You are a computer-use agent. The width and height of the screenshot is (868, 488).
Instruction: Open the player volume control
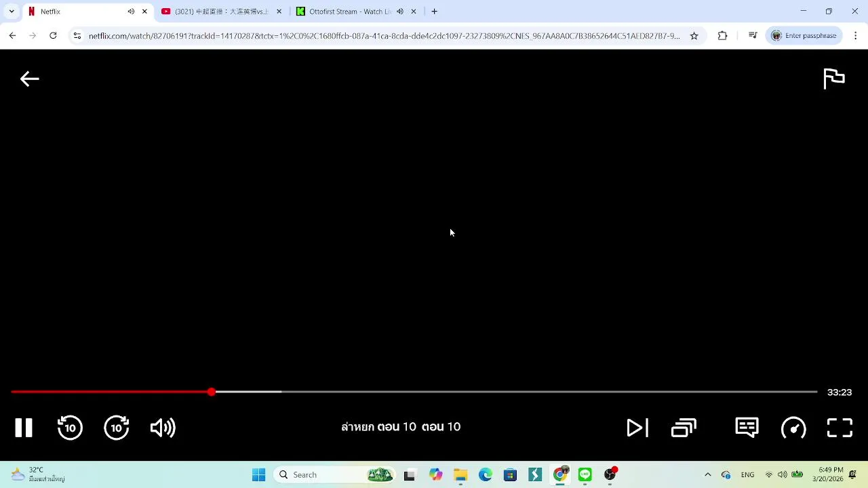coord(163,428)
